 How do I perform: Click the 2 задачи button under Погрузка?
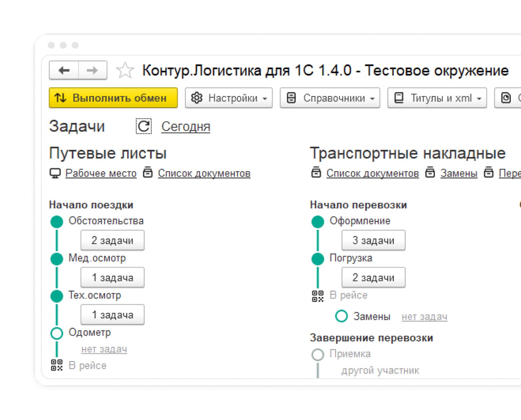373,277
